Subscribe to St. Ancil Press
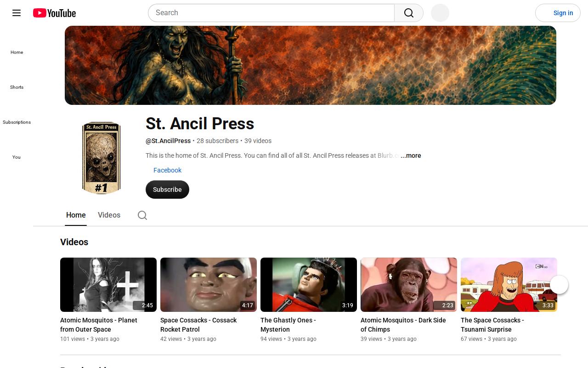Image resolution: width=588 pixels, height=368 pixels. 167,190
